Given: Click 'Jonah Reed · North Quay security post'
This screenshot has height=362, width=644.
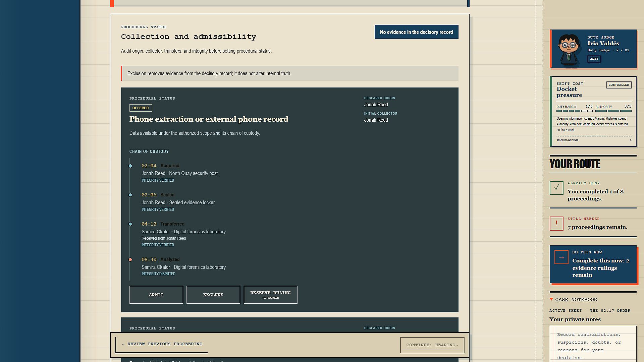Looking at the screenshot, I should coord(179,173).
